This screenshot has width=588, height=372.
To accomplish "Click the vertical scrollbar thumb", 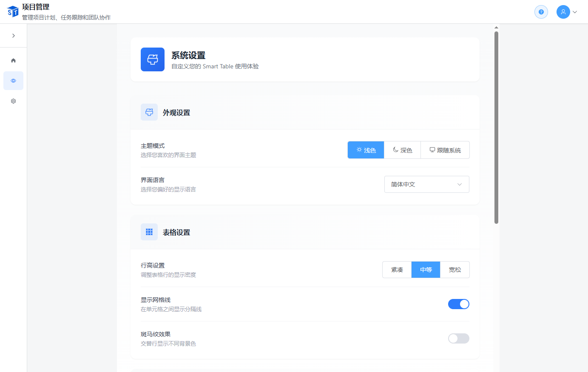I will coord(496,127).
